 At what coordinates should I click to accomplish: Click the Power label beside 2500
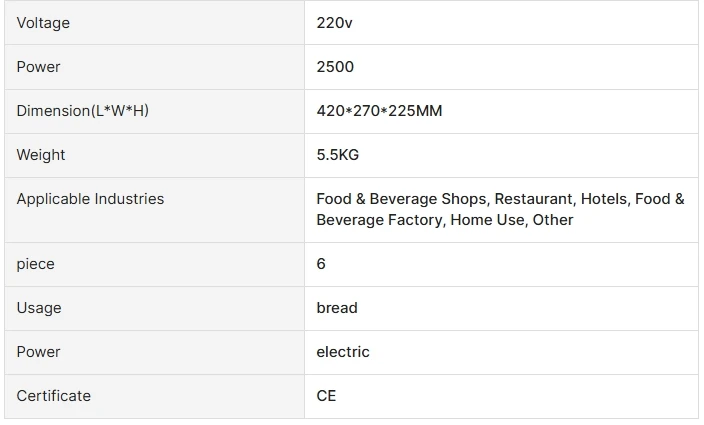[x=38, y=67]
